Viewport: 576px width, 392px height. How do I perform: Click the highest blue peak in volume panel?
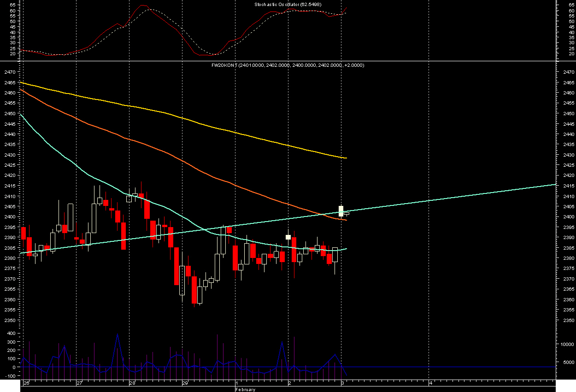(x=118, y=334)
